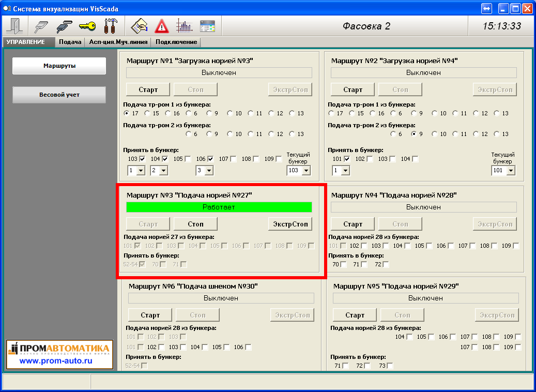The image size is (536, 392).
Task: Open the Подключение tab
Action: point(176,42)
